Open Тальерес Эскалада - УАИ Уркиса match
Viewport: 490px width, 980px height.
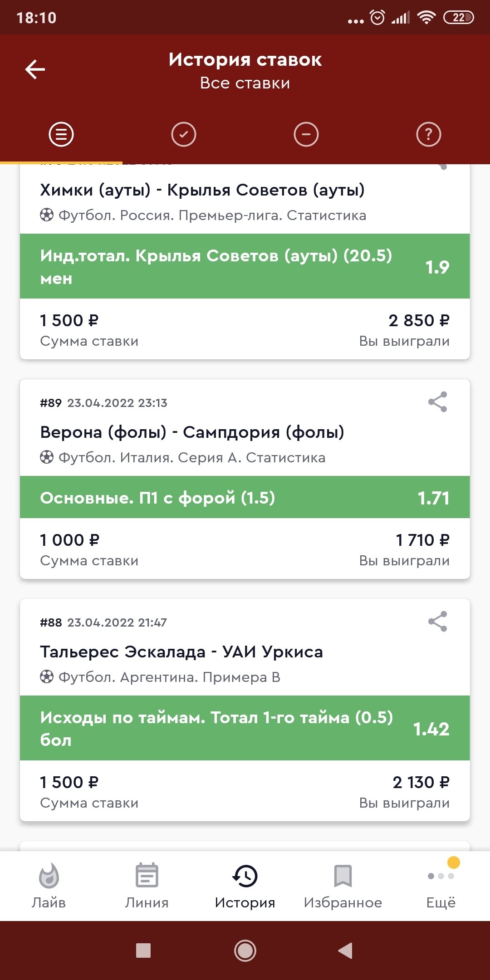click(x=181, y=652)
